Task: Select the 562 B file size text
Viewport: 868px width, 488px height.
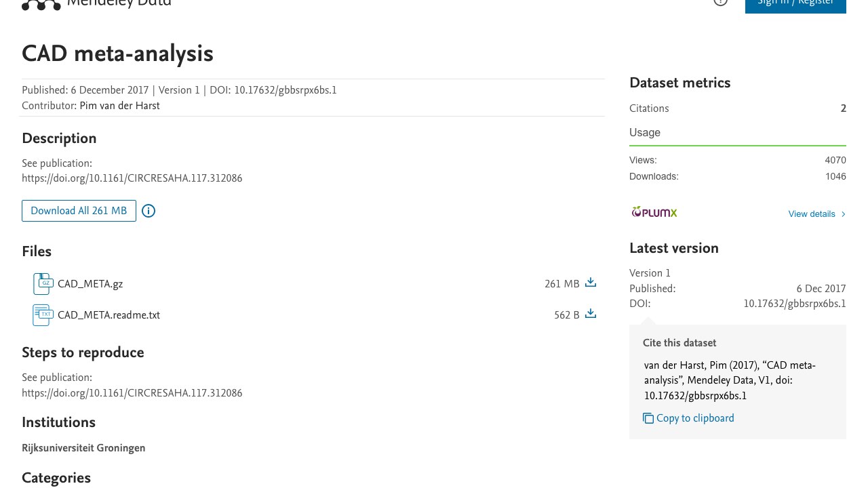Action: pyautogui.click(x=566, y=315)
